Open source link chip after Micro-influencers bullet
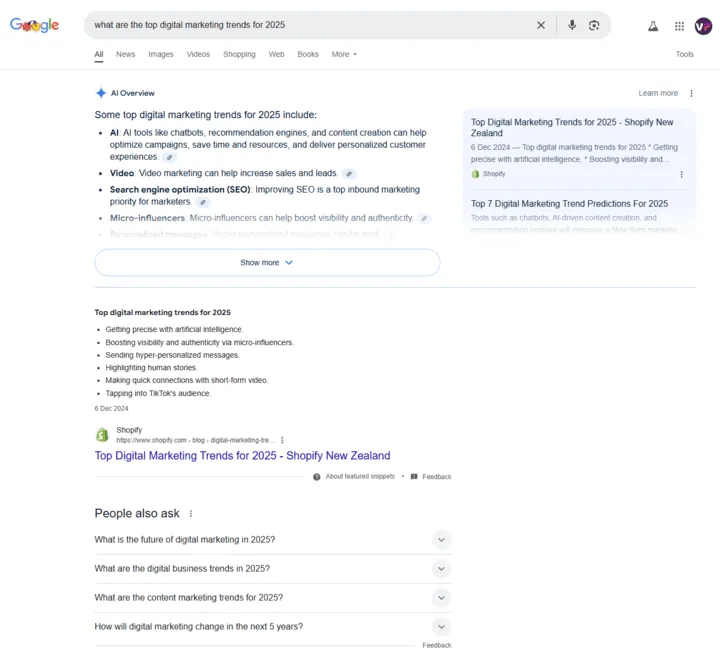The image size is (720, 658). (x=424, y=219)
